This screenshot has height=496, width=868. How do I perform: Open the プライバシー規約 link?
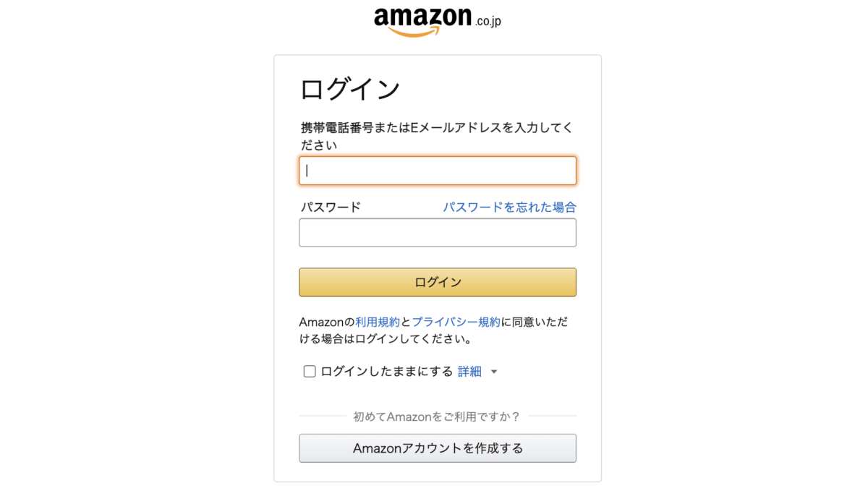coord(456,322)
